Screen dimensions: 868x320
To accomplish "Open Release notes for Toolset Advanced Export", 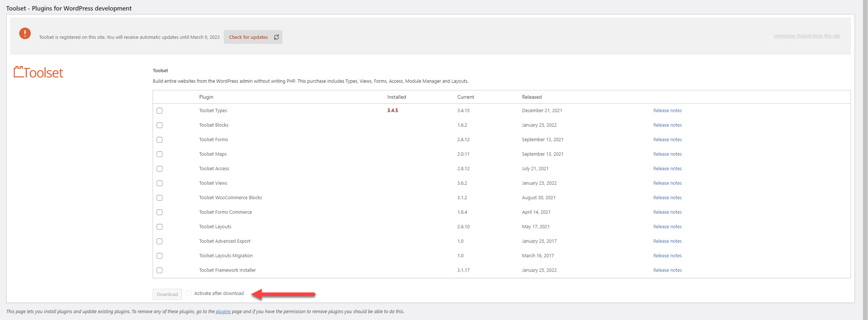I will 667,241.
